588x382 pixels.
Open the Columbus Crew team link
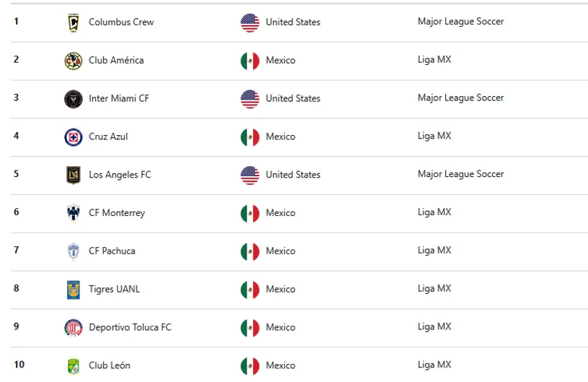tap(120, 22)
